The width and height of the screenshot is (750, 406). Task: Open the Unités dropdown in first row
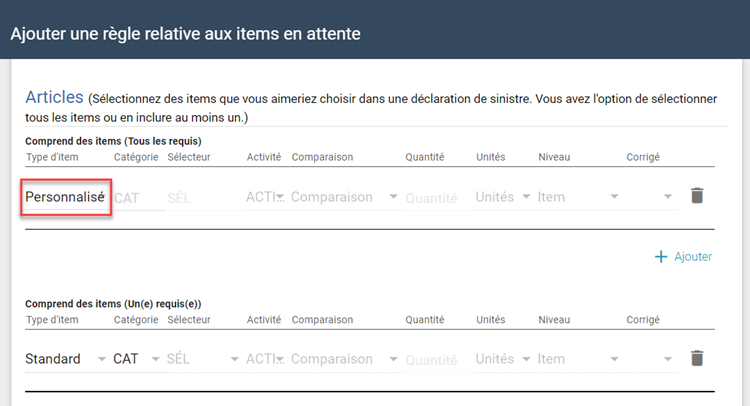pos(503,197)
